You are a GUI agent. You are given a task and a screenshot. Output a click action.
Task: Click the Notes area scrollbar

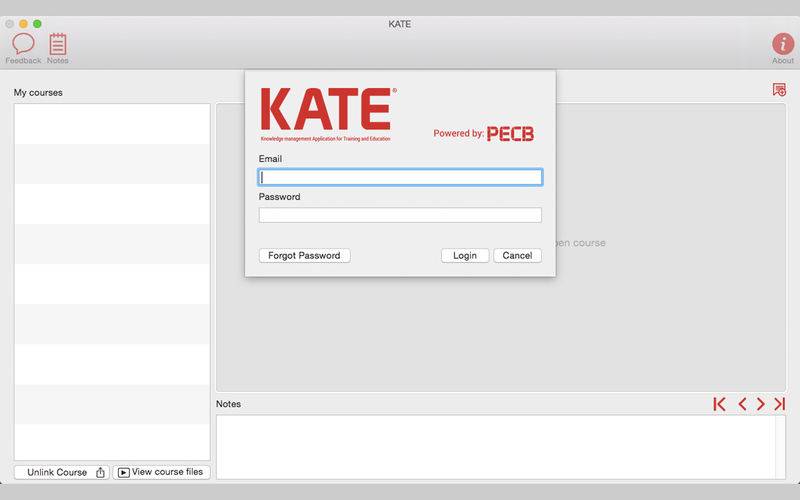tap(781, 447)
